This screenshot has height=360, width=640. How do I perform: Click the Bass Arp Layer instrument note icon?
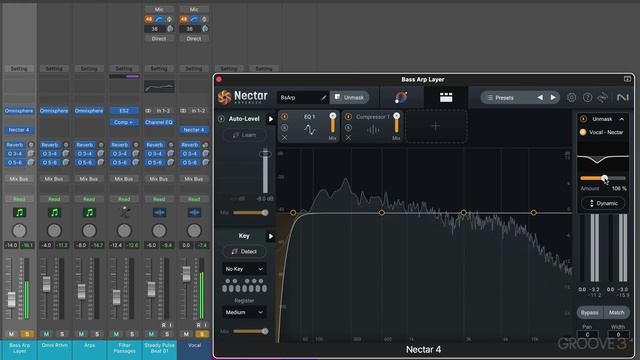point(19,212)
